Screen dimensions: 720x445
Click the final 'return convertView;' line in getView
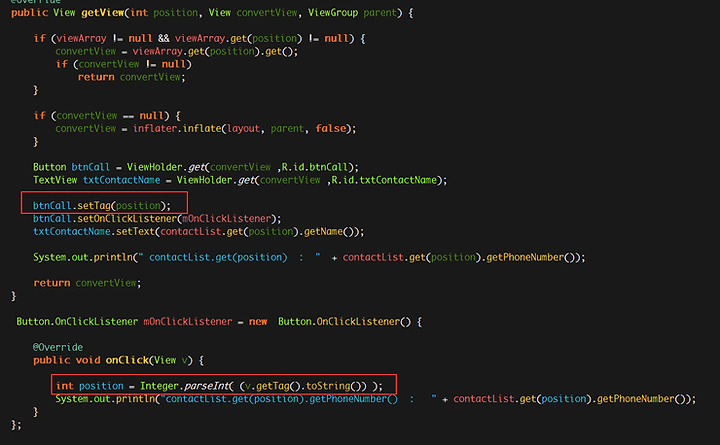tap(87, 283)
